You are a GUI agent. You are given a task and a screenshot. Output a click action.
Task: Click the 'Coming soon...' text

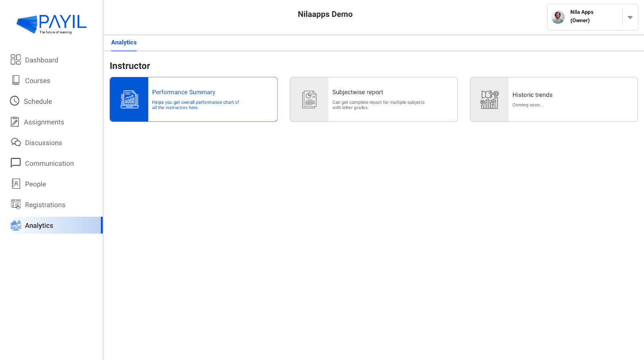pyautogui.click(x=528, y=105)
